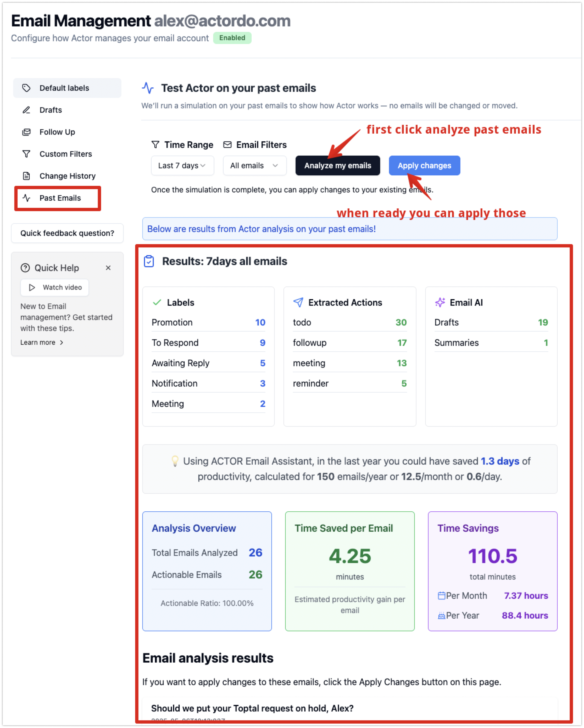Click the Actionable Ratio: 100.00% text
584x728 pixels.
(207, 603)
